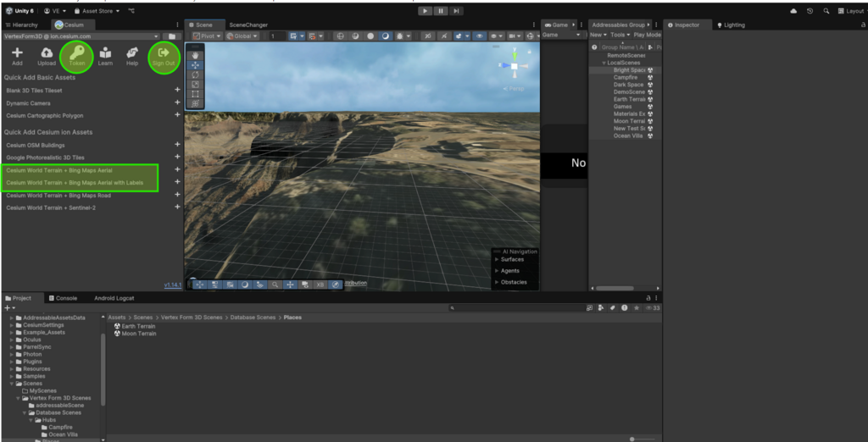Open the Unity undo history icon
Image resolution: width=868 pixels, height=442 pixels.
(810, 11)
